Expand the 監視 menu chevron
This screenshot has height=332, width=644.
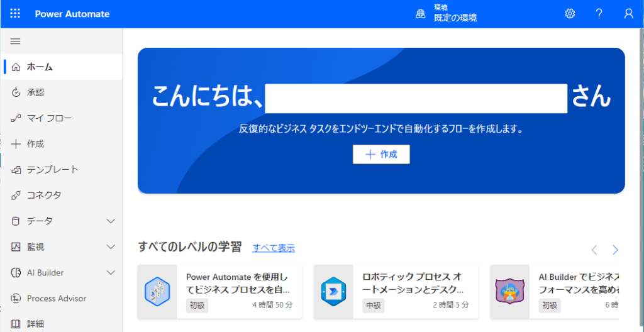(111, 247)
